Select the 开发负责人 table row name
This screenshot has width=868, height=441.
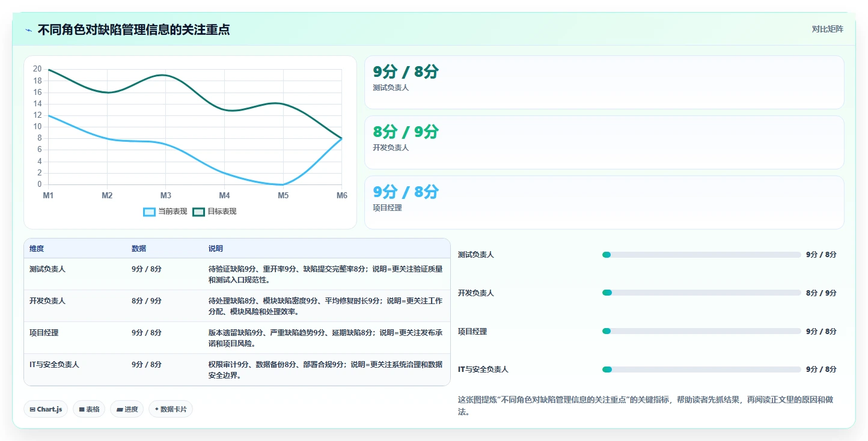pyautogui.click(x=47, y=301)
